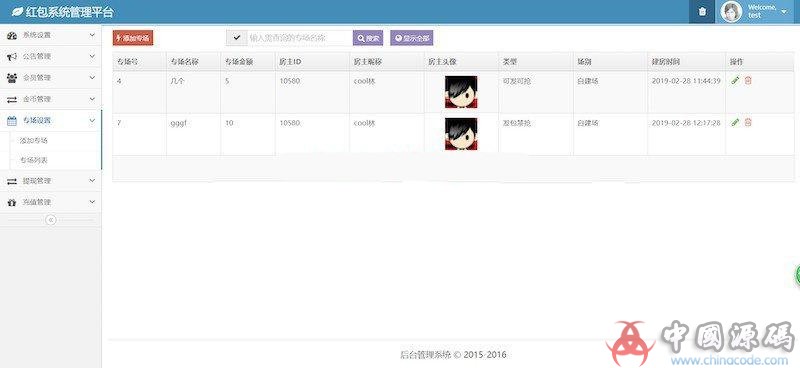The width and height of the screenshot is (800, 368).
Task: Expand the 公告管理 chevron
Action: click(x=92, y=56)
